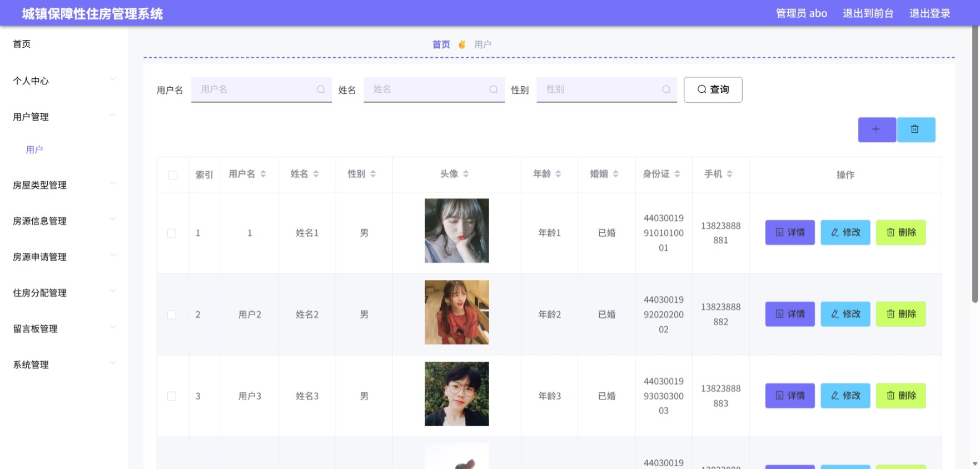This screenshot has width=980, height=469.
Task: Collapse the 用户管理 sidebar menu
Action: tap(64, 117)
